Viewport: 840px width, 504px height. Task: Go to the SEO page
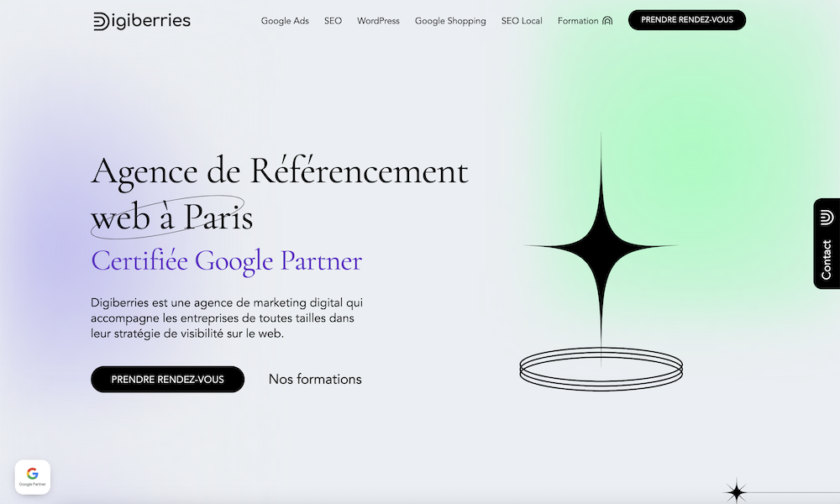(333, 21)
